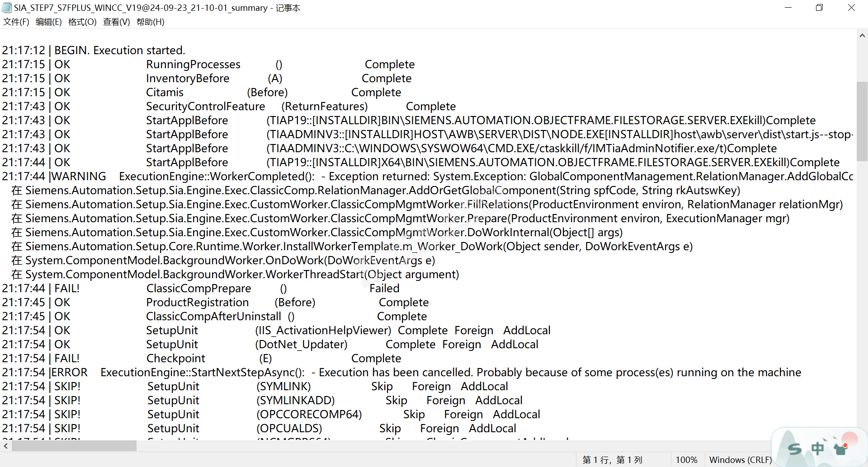Click the "Failed" status text
868x467 pixels.
pyautogui.click(x=384, y=288)
